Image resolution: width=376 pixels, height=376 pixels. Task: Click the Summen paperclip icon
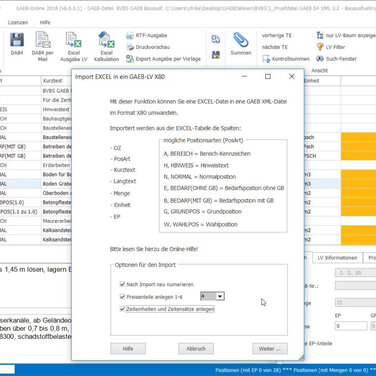[241, 40]
